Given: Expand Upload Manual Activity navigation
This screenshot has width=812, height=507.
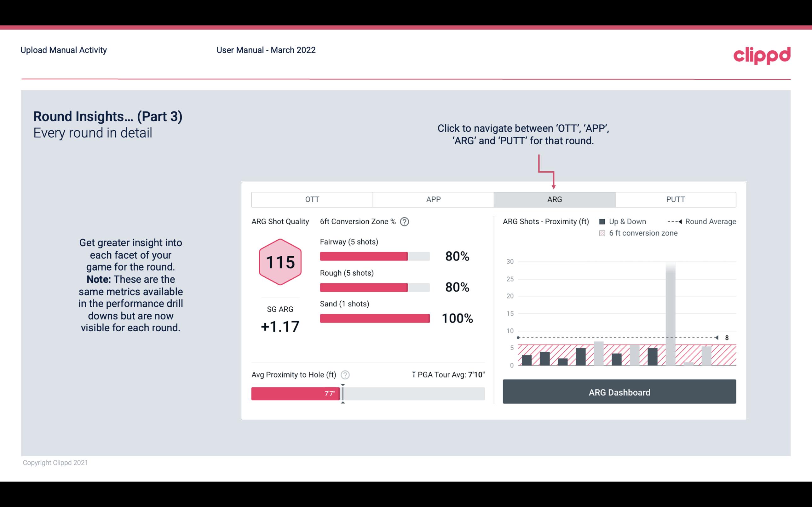Looking at the screenshot, I should click(x=64, y=50).
